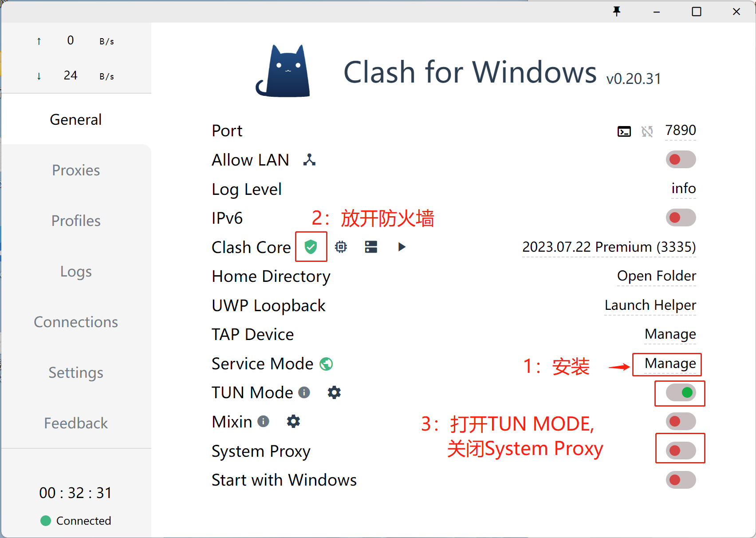Screen dimensions: 756x538
Task: Click the 00 : 32 : 31 connection timer
Action: 76,493
